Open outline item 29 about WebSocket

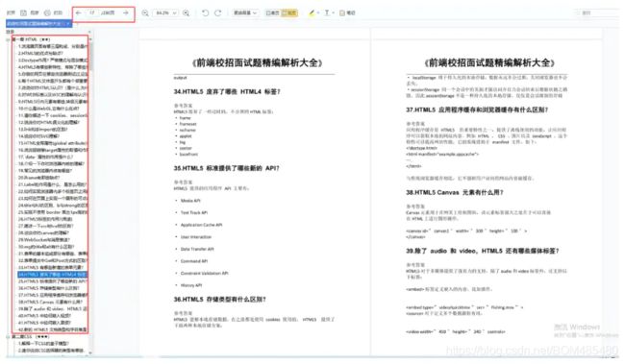(x=44, y=239)
